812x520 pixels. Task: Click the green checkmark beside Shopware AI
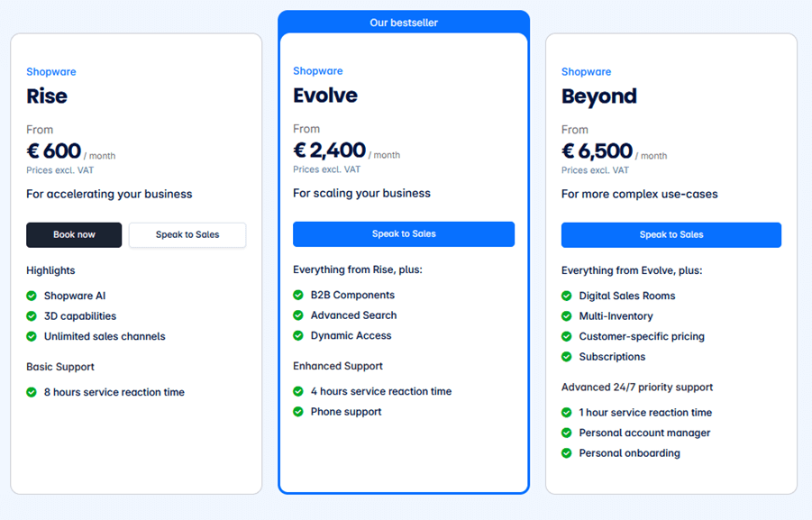[x=32, y=296]
